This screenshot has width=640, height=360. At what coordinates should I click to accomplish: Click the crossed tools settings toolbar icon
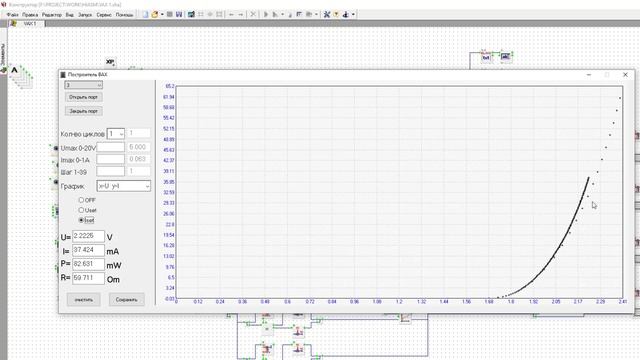[x=327, y=14]
